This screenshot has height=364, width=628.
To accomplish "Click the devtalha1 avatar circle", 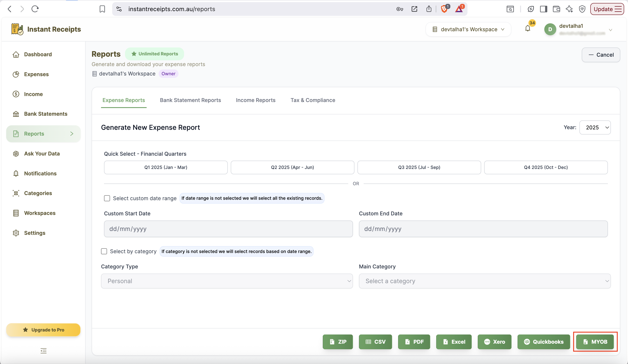I will pyautogui.click(x=550, y=29).
